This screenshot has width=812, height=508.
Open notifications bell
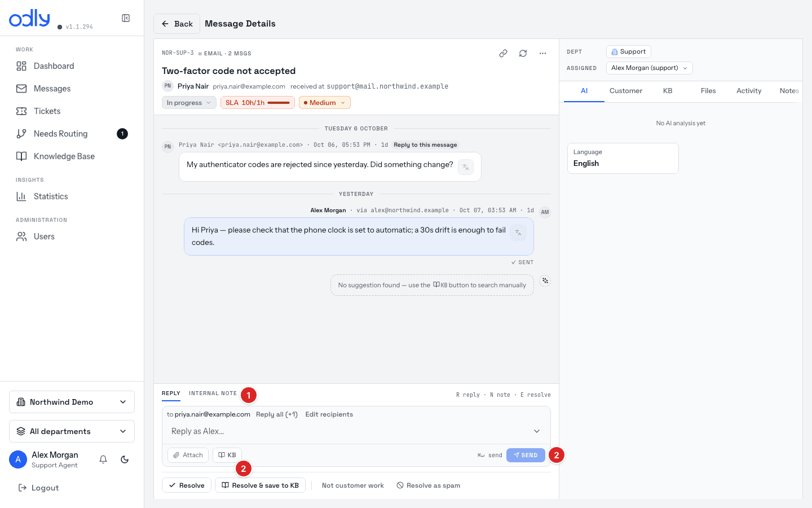(103, 459)
